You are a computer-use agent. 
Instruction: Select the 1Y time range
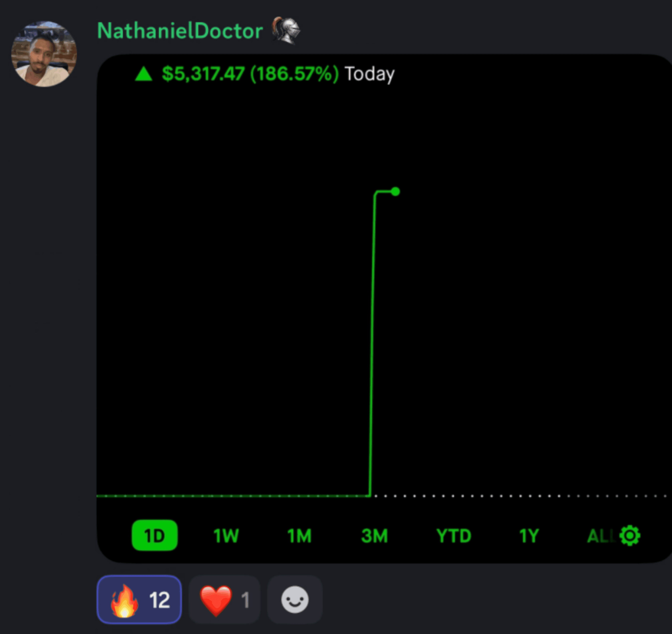(529, 536)
